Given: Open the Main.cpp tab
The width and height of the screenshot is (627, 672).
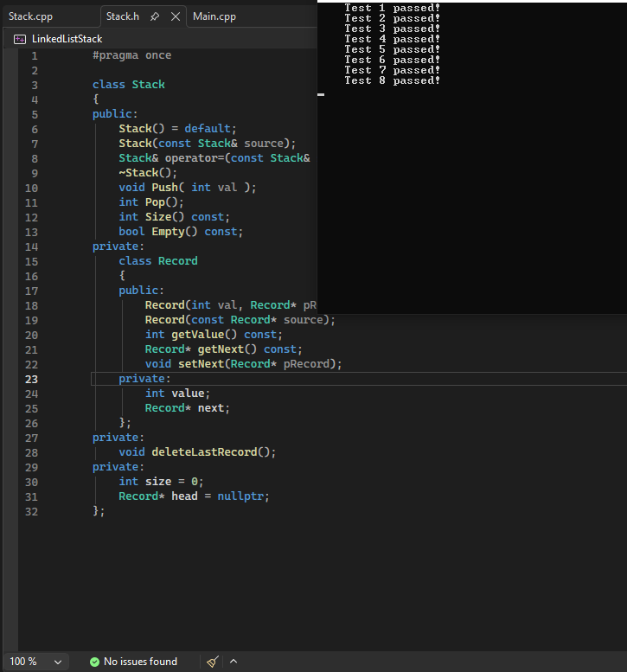Looking at the screenshot, I should (x=214, y=16).
